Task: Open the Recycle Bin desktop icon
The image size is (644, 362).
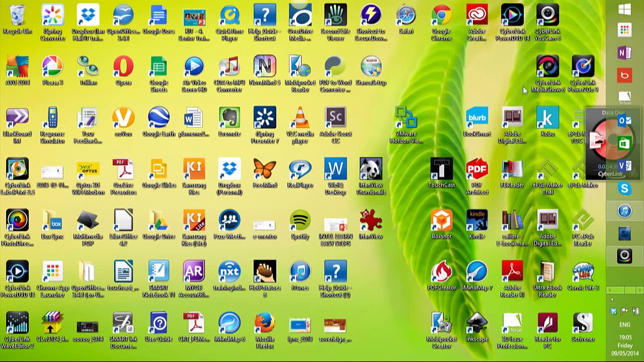Action: (x=18, y=15)
